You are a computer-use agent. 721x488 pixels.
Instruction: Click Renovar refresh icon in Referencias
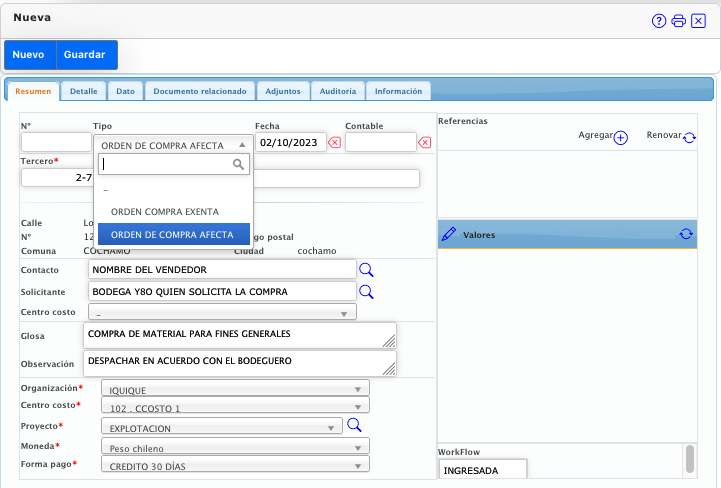(x=690, y=138)
